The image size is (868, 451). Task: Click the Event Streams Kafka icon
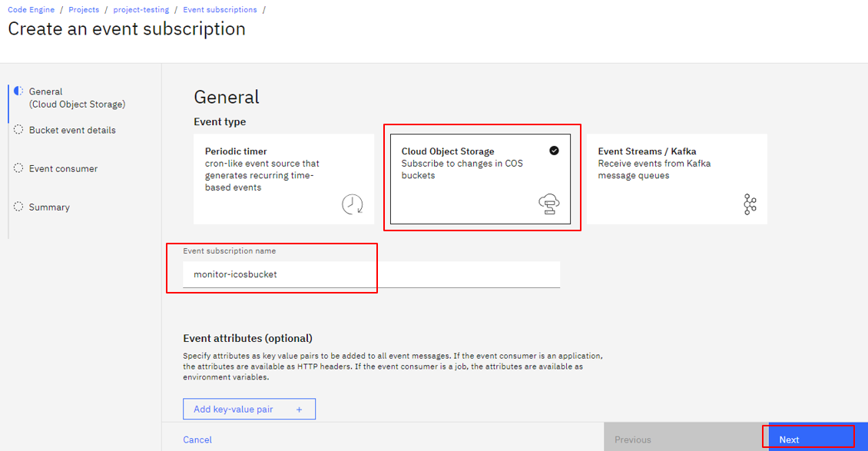pyautogui.click(x=750, y=204)
